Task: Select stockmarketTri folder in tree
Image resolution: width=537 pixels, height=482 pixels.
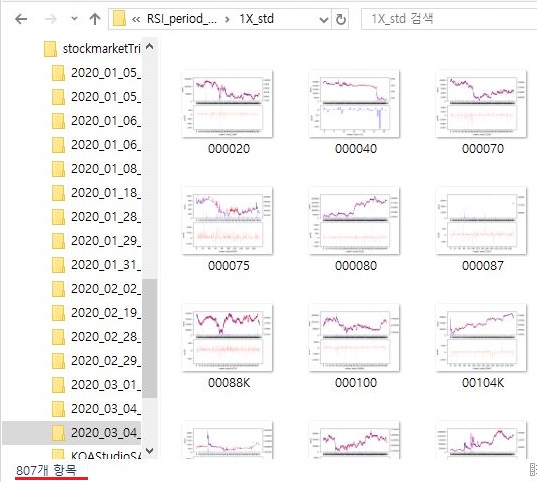Action: tap(102, 49)
